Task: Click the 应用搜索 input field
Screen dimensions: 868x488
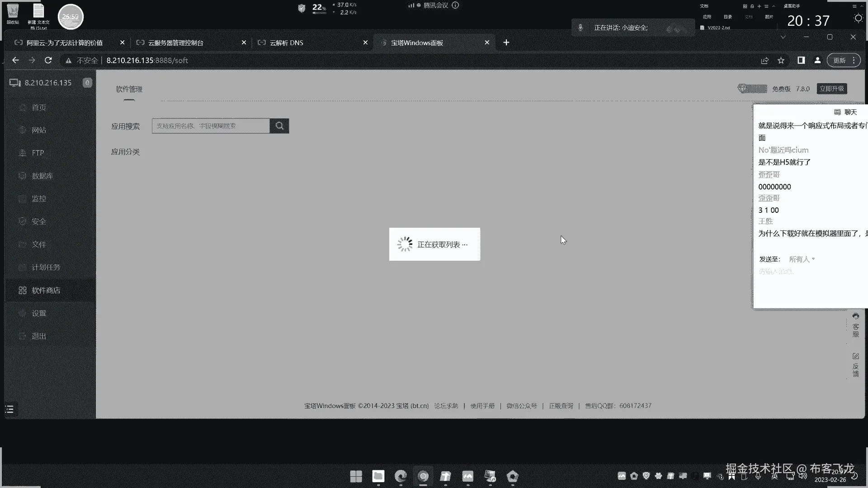Action: point(211,126)
